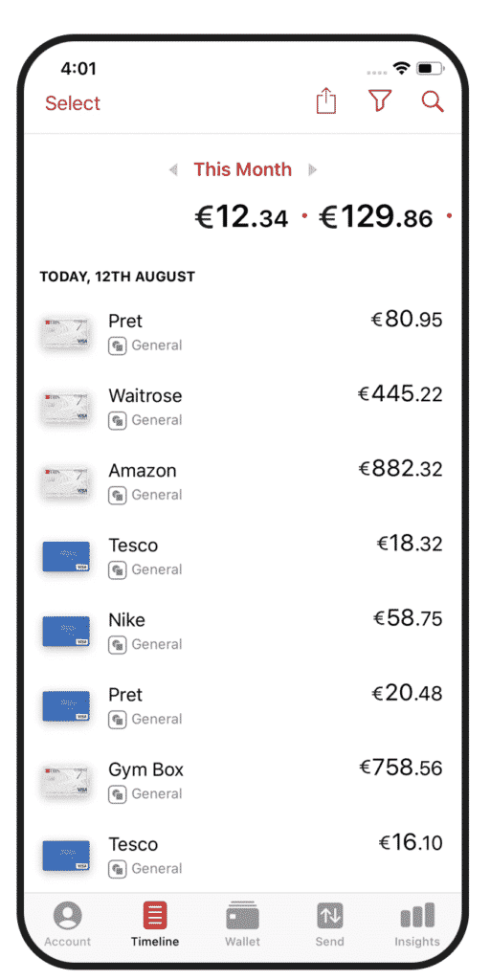Switch to the Timeline tab

154,924
